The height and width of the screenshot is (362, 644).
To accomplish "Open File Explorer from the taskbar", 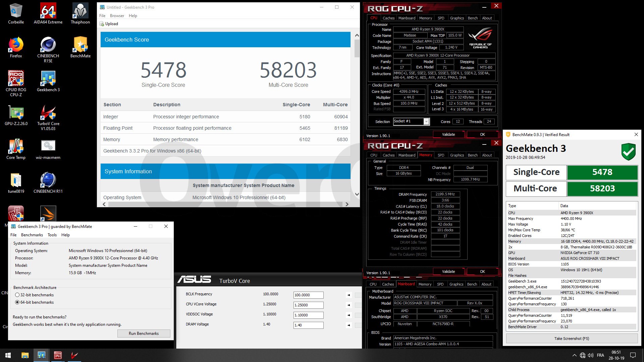I will [25, 355].
